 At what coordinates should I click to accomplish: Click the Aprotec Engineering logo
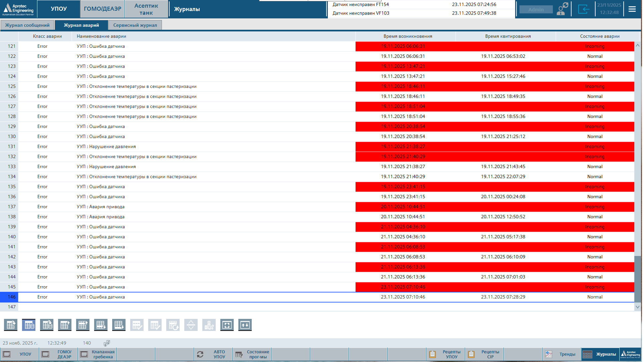tap(18, 9)
